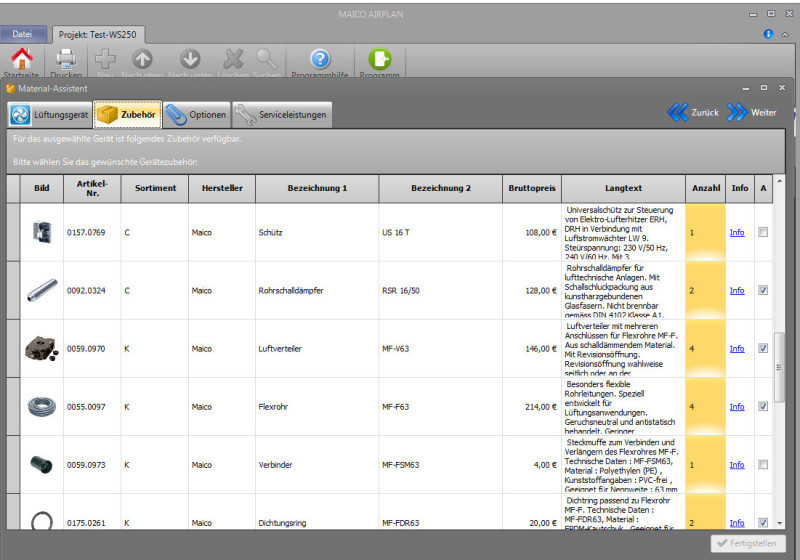Screen dimensions: 800x560
Task: Sort by Bruttopreis column header
Action: tap(532, 188)
